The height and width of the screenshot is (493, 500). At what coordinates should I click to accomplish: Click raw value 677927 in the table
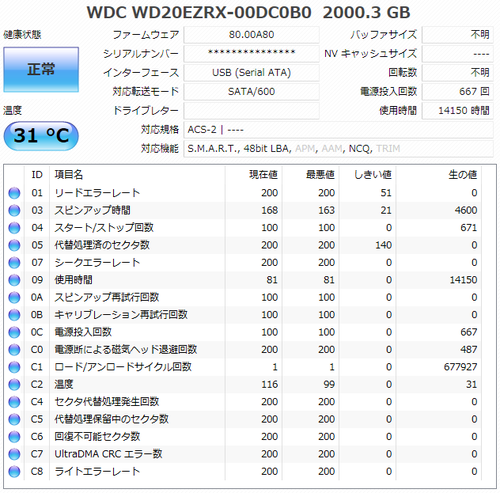460,367
